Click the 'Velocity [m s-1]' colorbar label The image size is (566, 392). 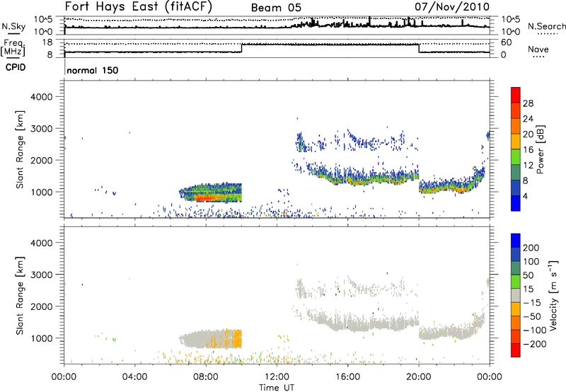553,295
